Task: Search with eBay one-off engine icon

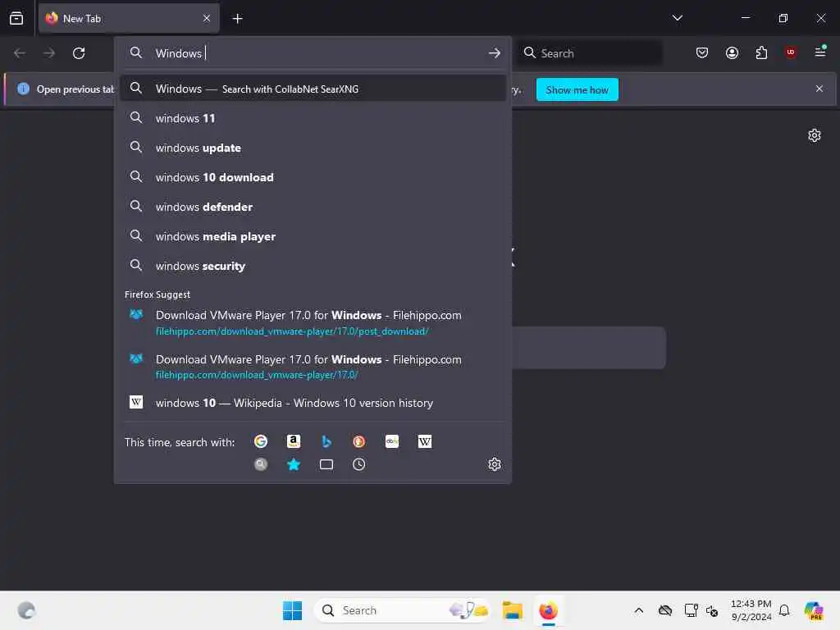Action: coord(392,441)
